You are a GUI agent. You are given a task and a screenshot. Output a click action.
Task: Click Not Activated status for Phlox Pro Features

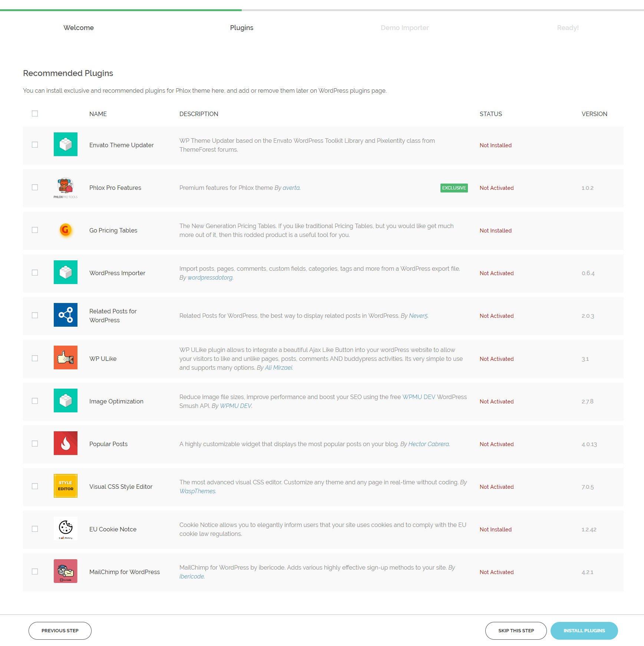click(x=497, y=188)
